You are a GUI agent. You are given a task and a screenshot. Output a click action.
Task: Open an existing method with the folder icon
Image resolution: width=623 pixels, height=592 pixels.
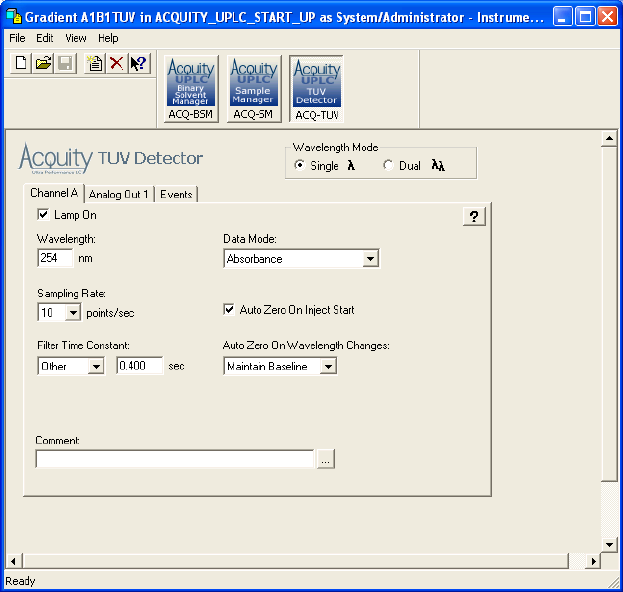(x=43, y=63)
